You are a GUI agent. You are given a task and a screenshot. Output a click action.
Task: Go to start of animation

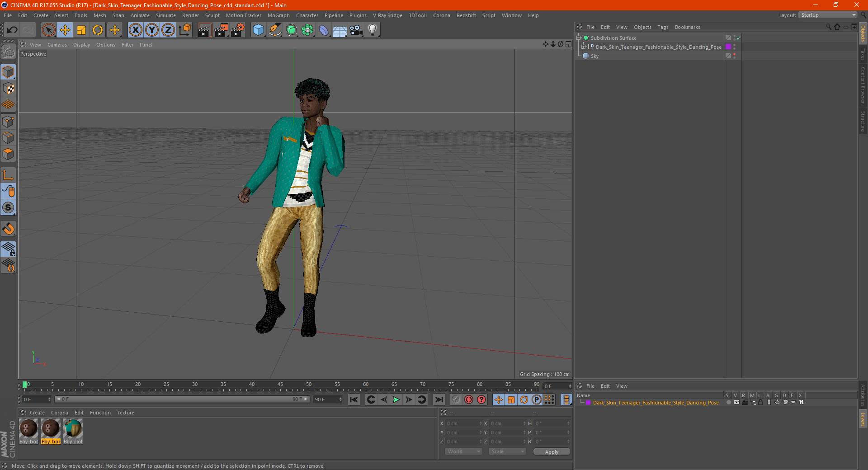pos(354,399)
